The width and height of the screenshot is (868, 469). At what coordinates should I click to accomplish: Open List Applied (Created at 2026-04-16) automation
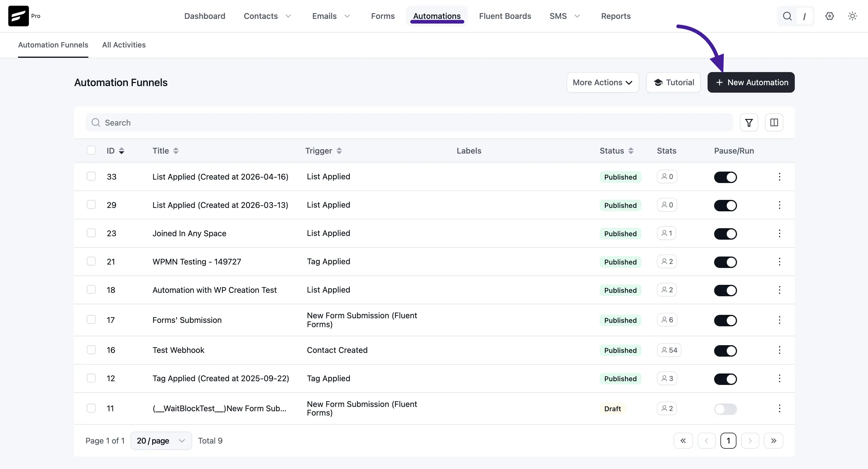pos(221,177)
